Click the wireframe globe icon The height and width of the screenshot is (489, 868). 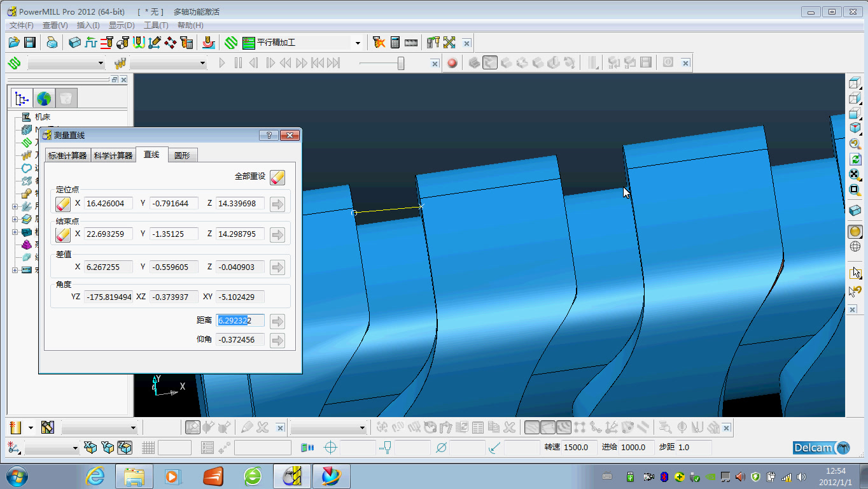pos(855,246)
